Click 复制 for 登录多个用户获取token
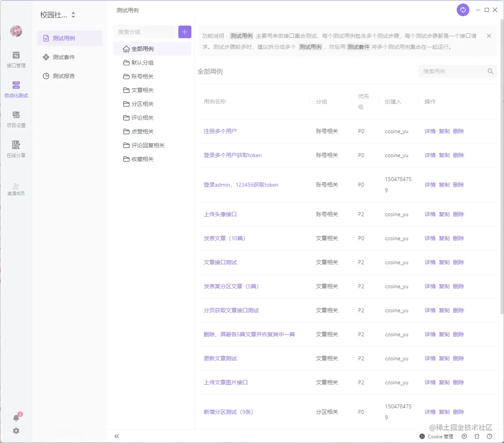The width and height of the screenshot is (504, 443). (444, 155)
